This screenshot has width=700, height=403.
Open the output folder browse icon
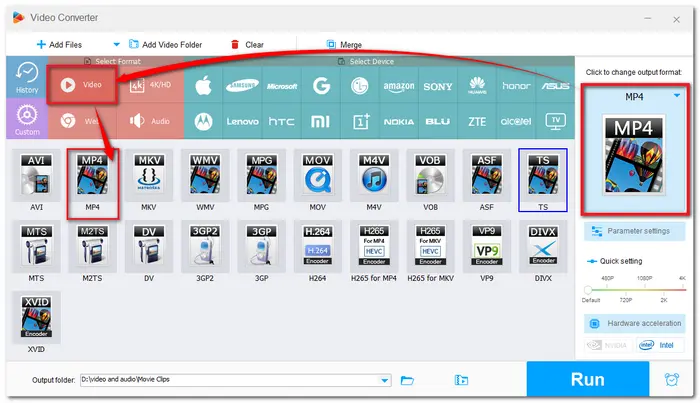pos(407,380)
